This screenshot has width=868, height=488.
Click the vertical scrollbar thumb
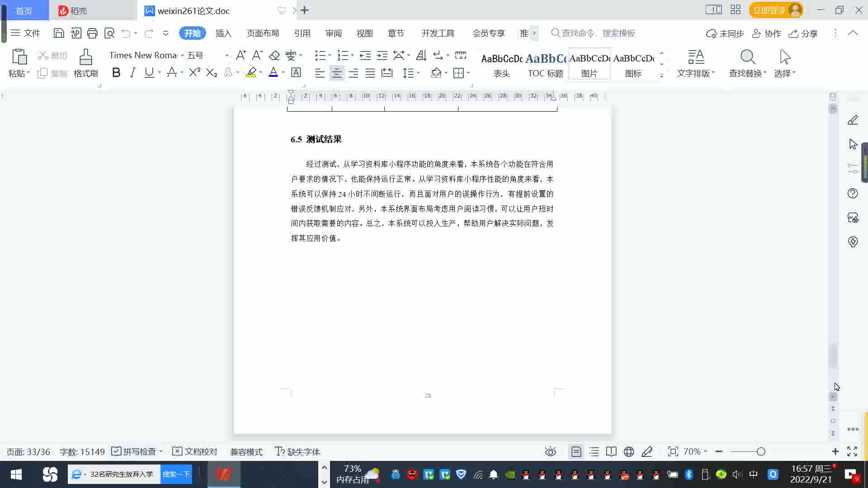pos(833,356)
